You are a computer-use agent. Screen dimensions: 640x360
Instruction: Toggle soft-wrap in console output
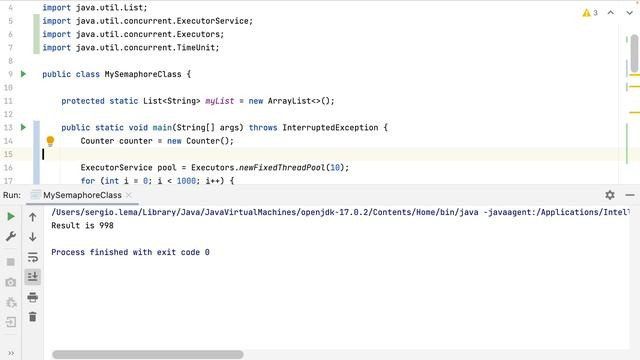coord(33,257)
